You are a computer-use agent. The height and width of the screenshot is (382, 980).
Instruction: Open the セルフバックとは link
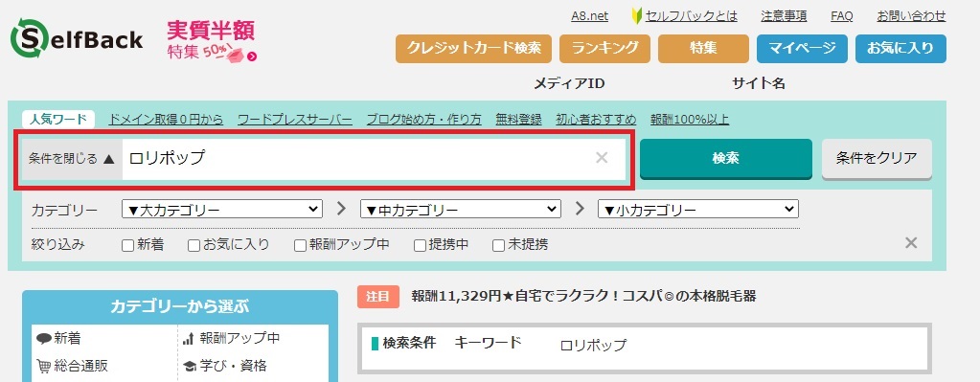[692, 16]
